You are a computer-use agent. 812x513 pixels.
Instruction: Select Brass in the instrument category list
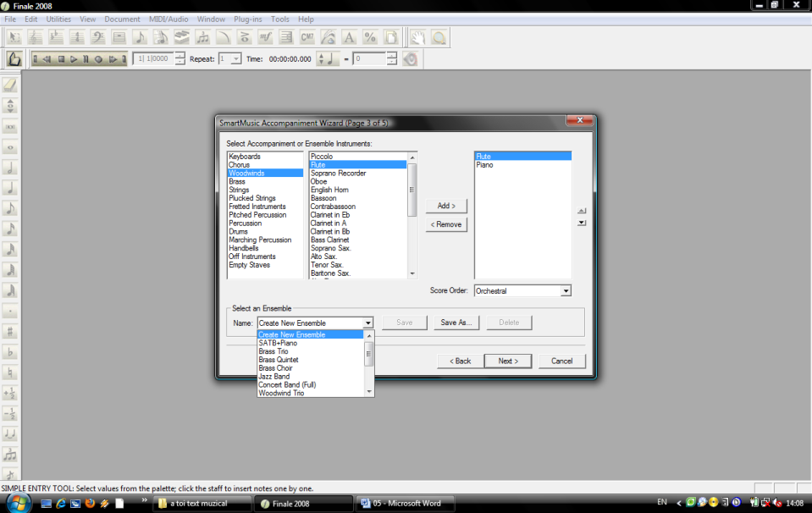pyautogui.click(x=265, y=182)
